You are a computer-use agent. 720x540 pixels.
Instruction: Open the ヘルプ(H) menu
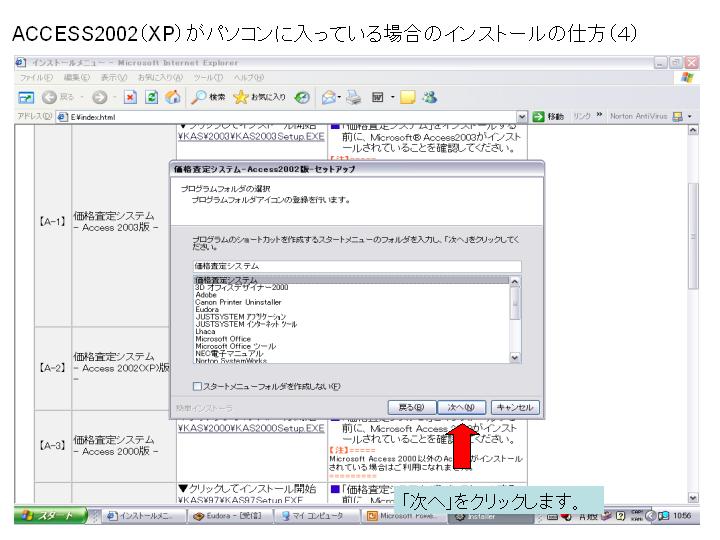(x=248, y=78)
